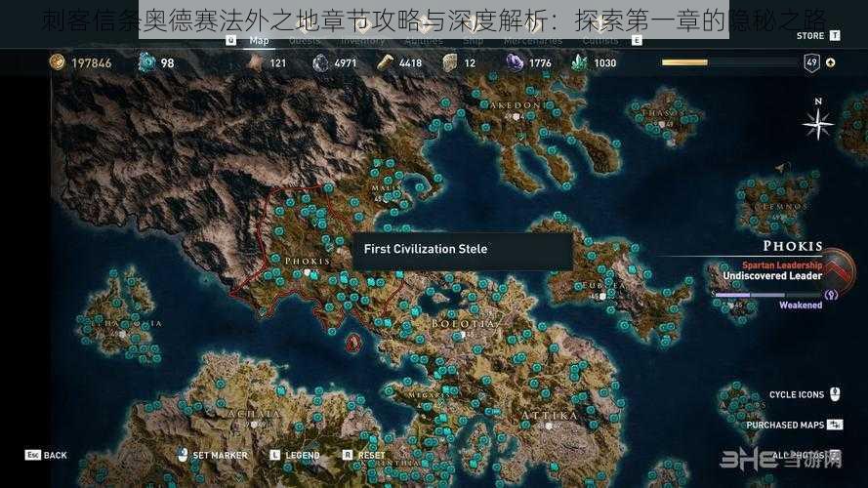
Task: Click the Malis region label
Action: pos(386,188)
